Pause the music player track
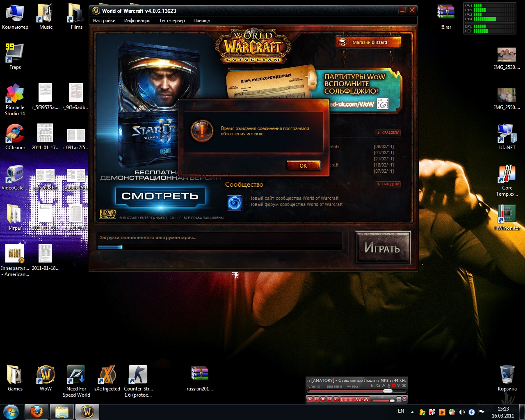The width and height of the screenshot is (525, 420). [x=316, y=399]
